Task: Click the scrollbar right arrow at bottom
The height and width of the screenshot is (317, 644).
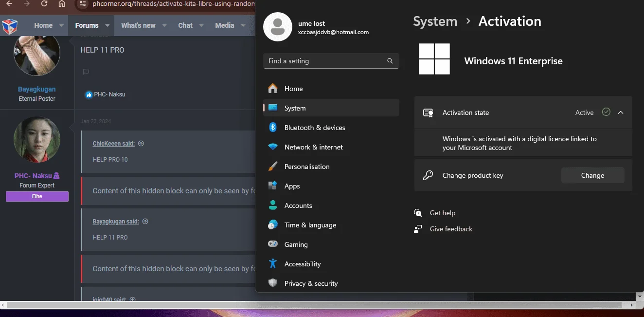Action: [x=631, y=305]
